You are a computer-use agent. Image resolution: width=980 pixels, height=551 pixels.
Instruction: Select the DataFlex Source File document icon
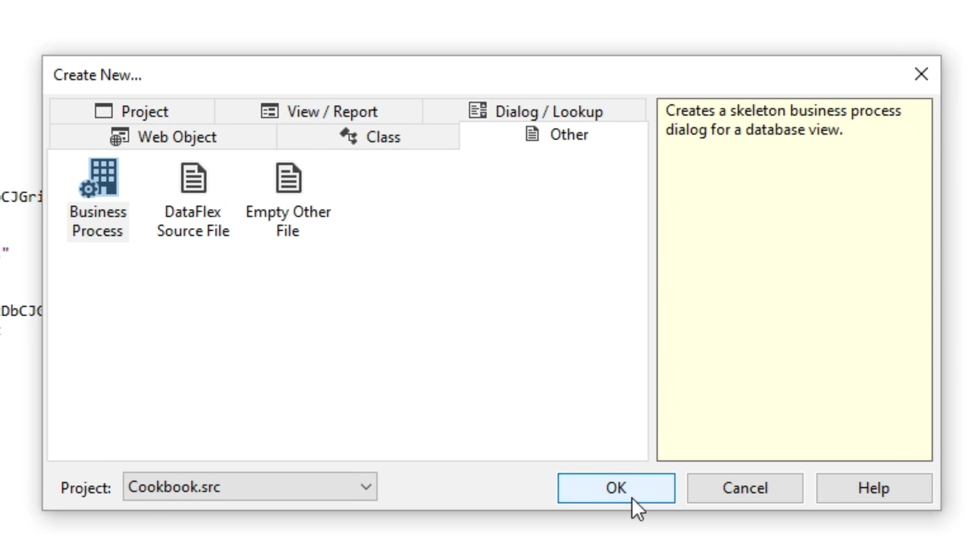coord(193,178)
